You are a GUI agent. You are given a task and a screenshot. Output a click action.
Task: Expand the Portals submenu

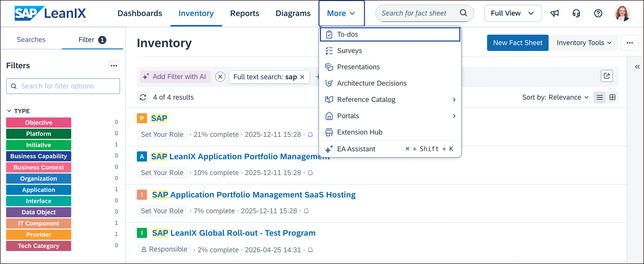(390, 116)
